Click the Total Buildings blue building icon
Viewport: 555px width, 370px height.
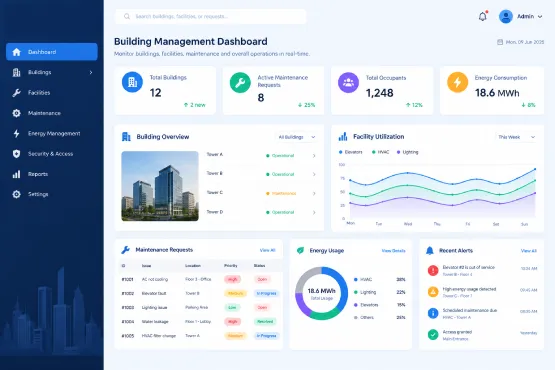[132, 82]
